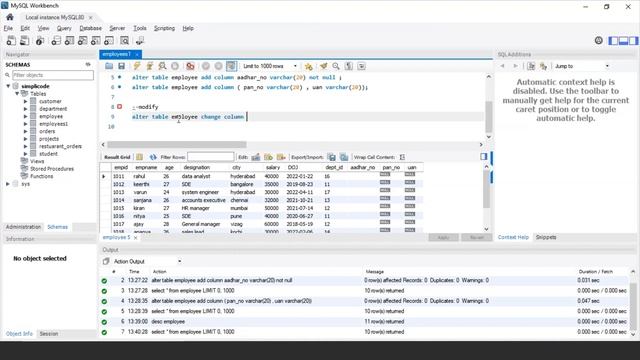Expand the customer table node
The height and width of the screenshot is (360, 640).
(x=25, y=101)
